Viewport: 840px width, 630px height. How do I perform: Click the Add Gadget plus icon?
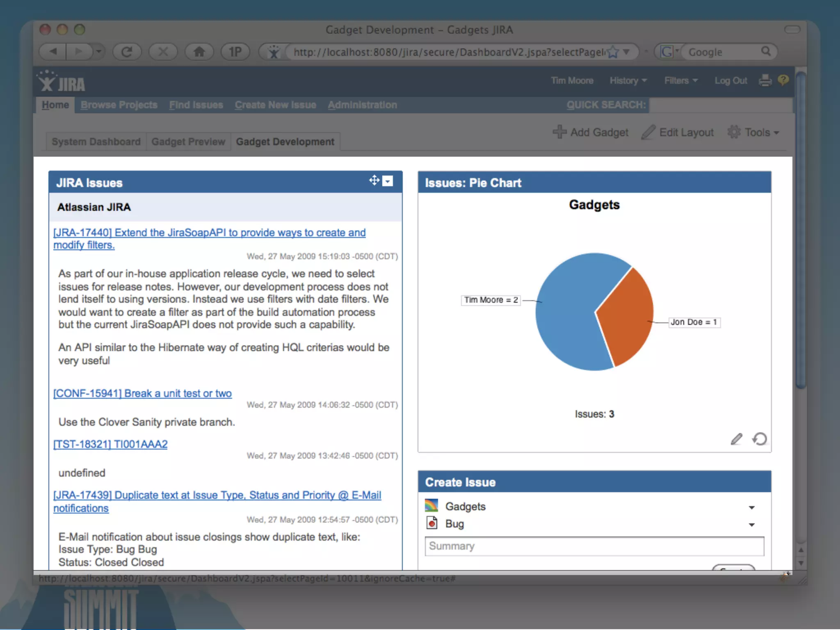(559, 132)
